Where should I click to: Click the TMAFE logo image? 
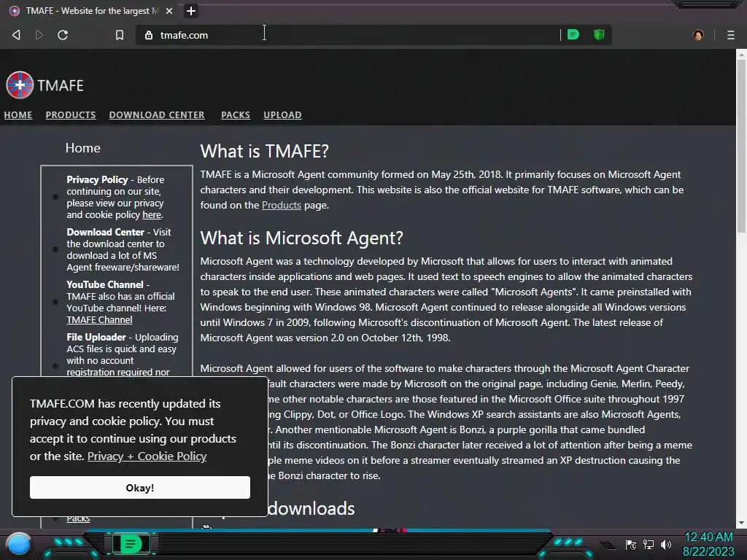point(20,85)
